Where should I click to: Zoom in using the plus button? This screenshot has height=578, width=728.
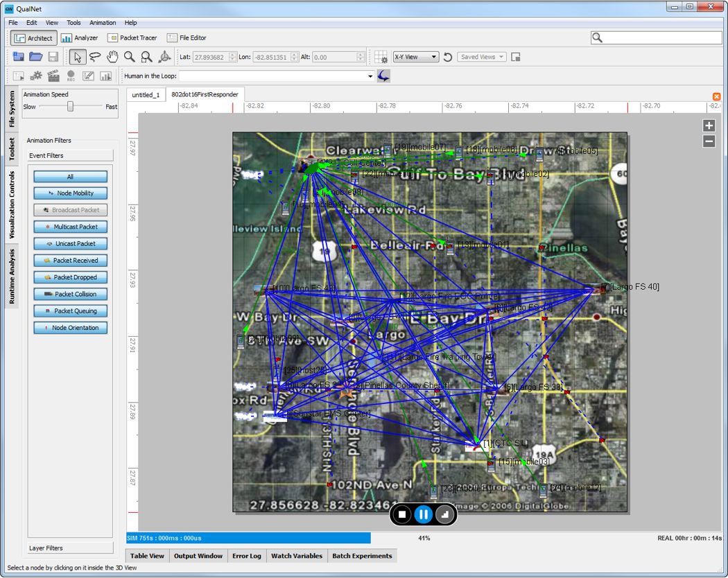coord(709,125)
